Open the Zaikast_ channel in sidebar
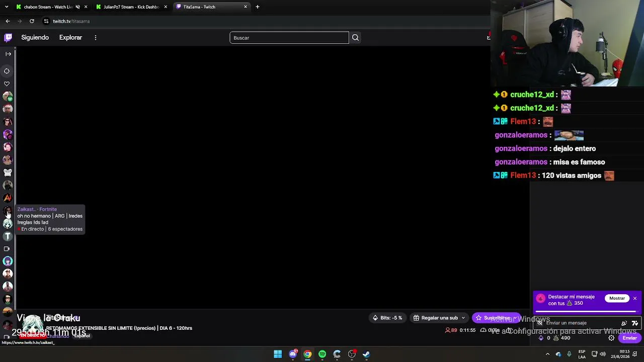The width and height of the screenshot is (644, 362). coord(8,211)
